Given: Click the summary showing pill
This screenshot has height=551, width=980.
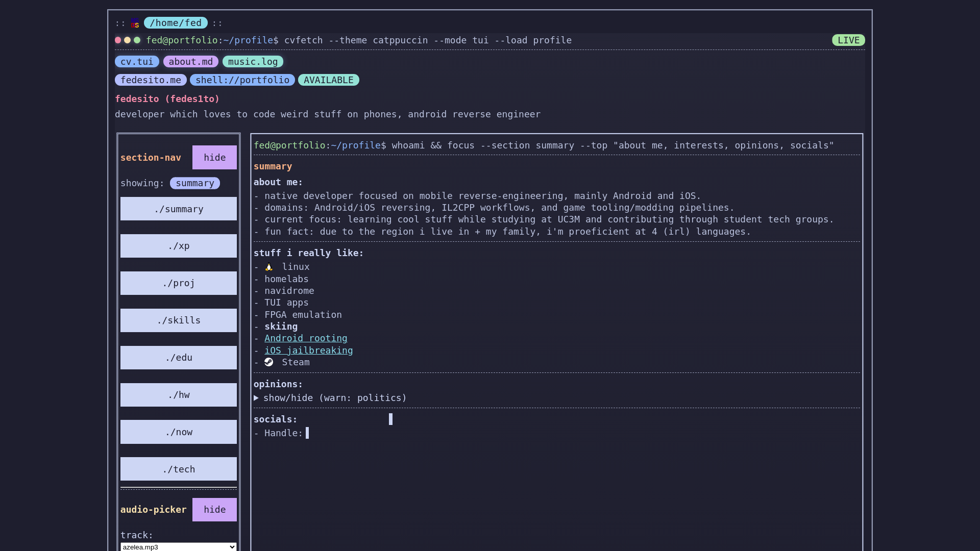Looking at the screenshot, I should point(195,183).
